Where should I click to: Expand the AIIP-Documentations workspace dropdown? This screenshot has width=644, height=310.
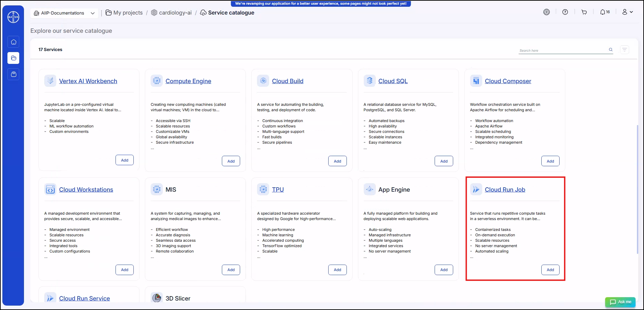[64, 13]
